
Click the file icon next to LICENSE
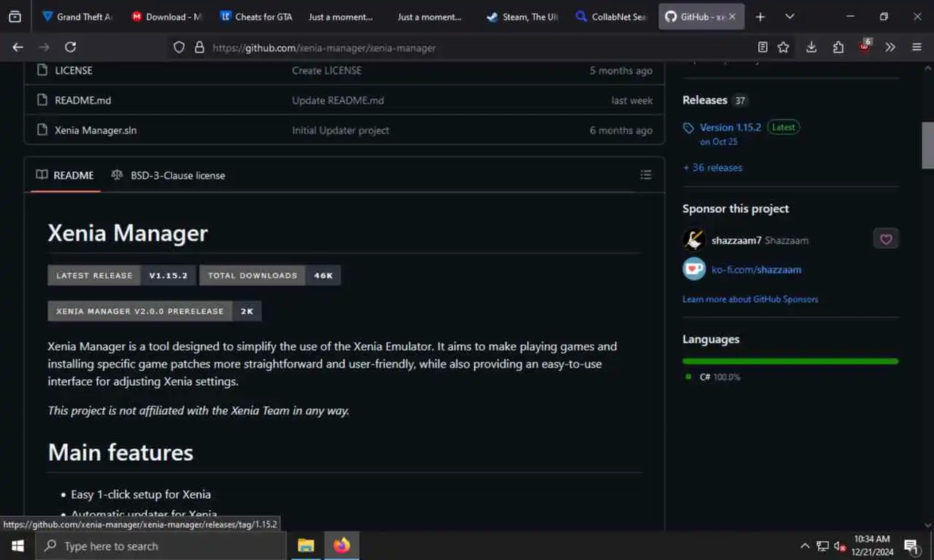(x=42, y=70)
